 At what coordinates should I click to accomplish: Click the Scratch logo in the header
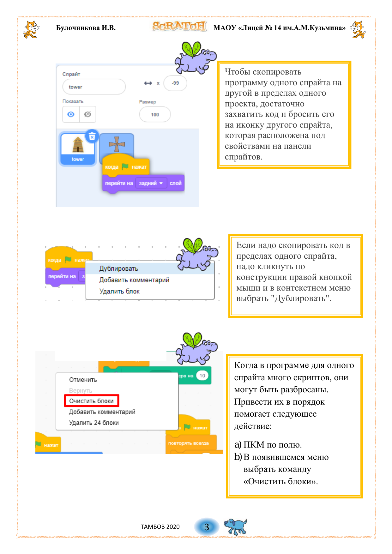coord(179,26)
